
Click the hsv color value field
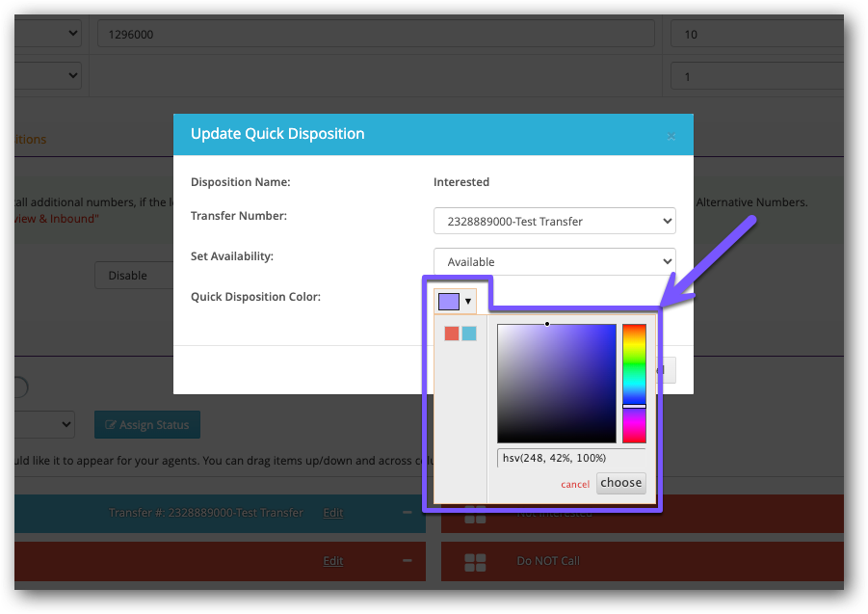[571, 458]
